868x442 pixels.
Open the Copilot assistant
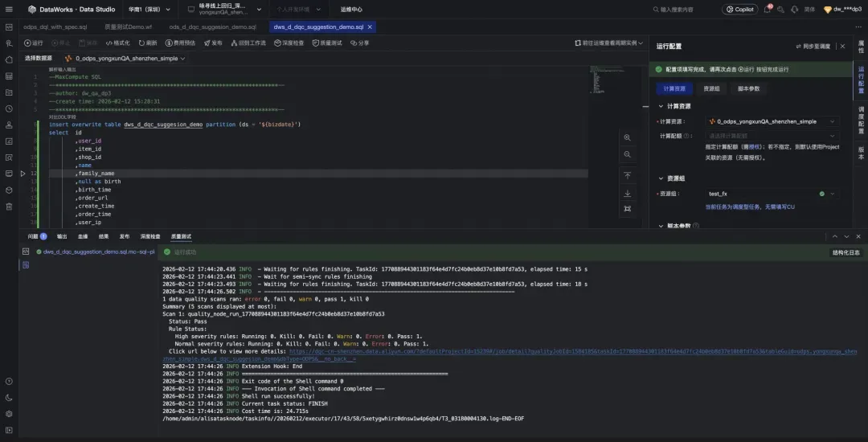pyautogui.click(x=739, y=10)
